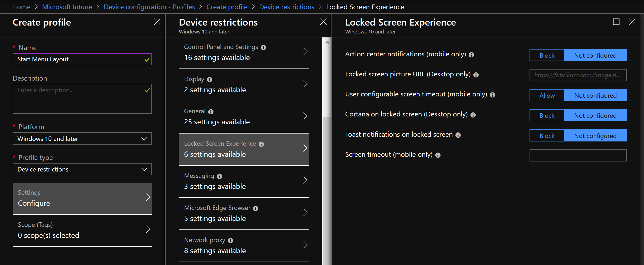
Task: Open Settings Configure panel
Action: coord(82,198)
